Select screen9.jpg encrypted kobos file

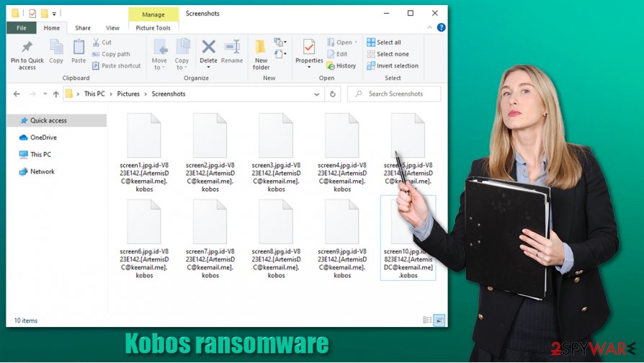[x=342, y=239]
